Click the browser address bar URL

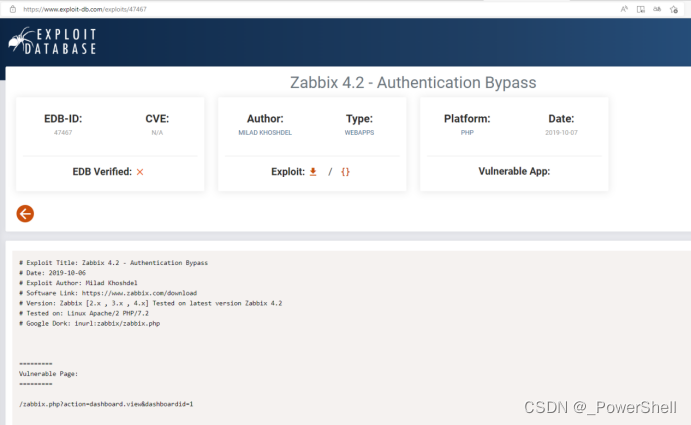[85, 9]
